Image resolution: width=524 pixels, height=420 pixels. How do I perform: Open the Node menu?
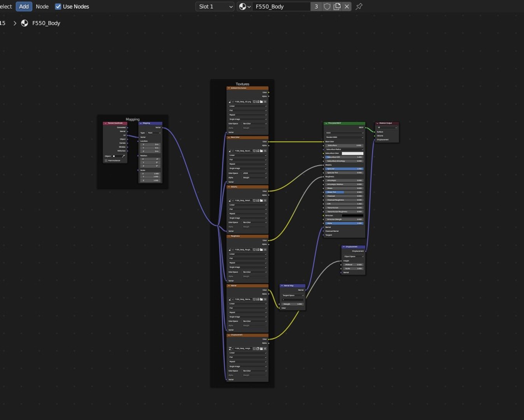pyautogui.click(x=42, y=7)
